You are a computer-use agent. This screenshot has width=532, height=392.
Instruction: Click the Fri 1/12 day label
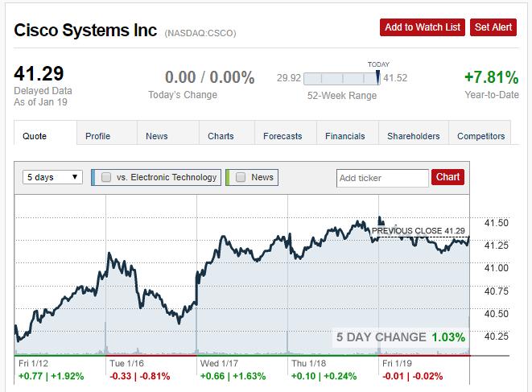[33, 364]
